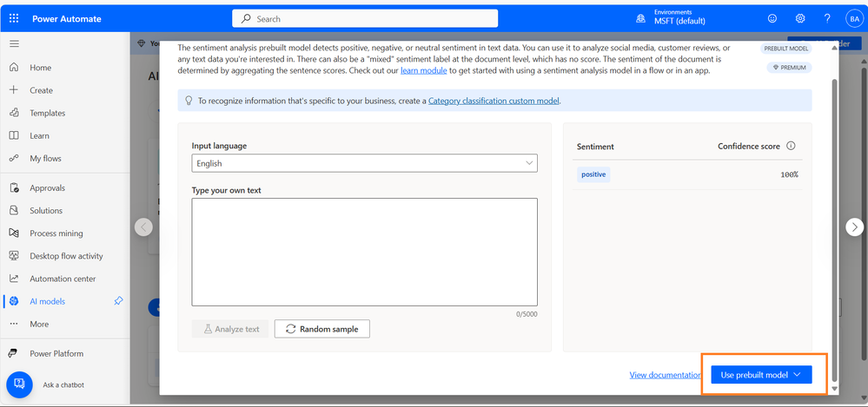868x407 pixels.
Task: Open the app launcher waffle icon
Action: (14, 19)
